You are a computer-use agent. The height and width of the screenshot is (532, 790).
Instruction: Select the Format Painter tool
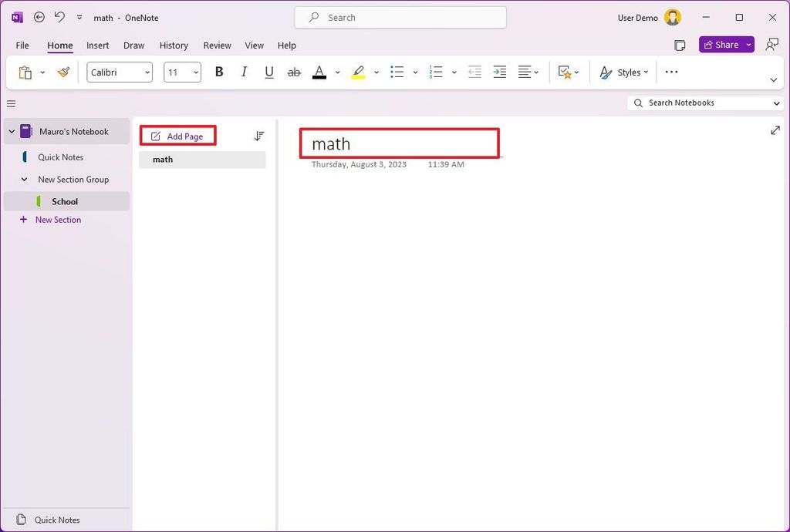[x=63, y=72]
